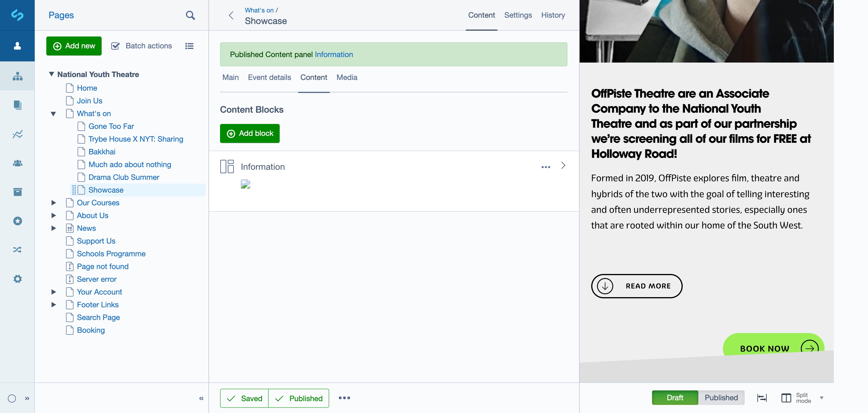
Task: Open Settings gear in left sidebar
Action: coord(17,279)
